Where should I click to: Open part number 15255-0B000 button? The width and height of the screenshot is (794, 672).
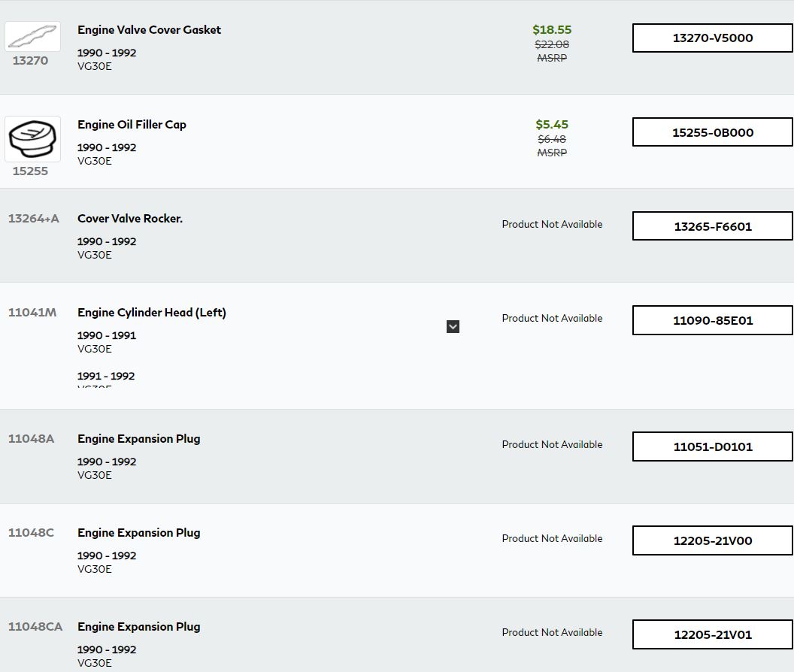712,132
